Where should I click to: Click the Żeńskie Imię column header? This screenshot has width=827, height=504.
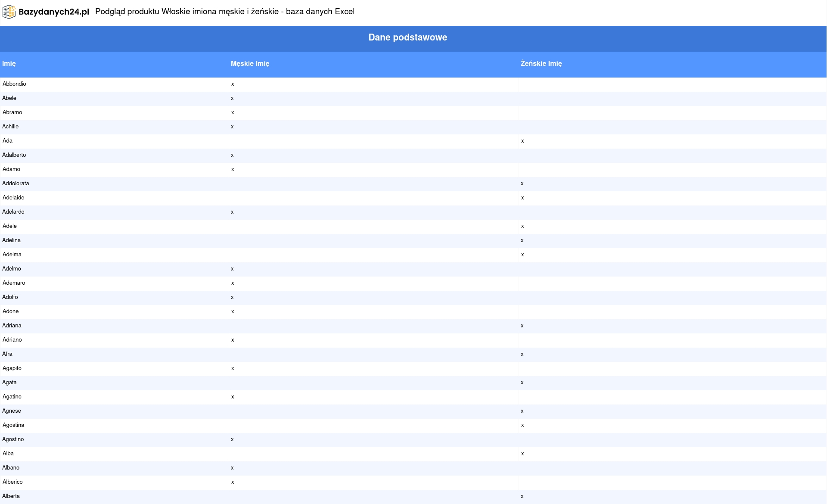[541, 64]
